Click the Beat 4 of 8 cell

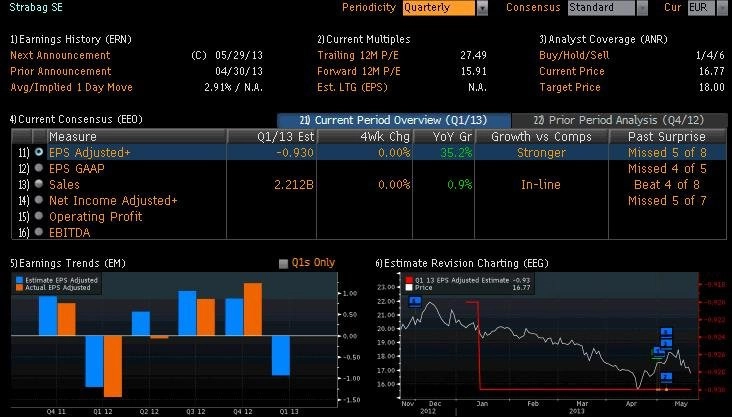point(667,184)
